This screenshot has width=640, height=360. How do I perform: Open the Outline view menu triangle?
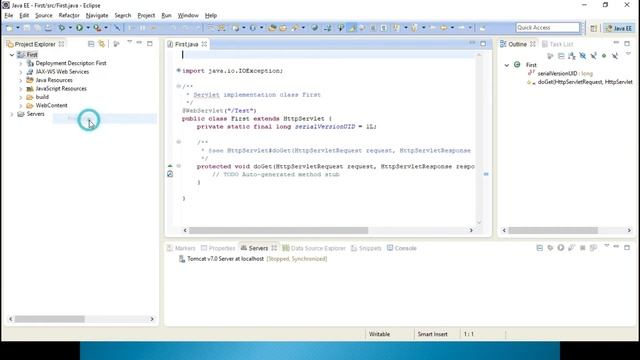pyautogui.click(x=628, y=54)
